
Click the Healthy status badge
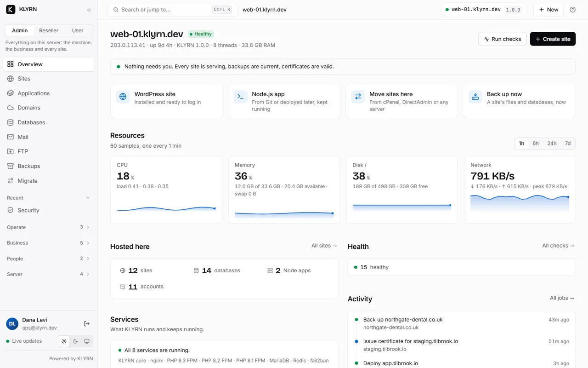[x=201, y=34]
